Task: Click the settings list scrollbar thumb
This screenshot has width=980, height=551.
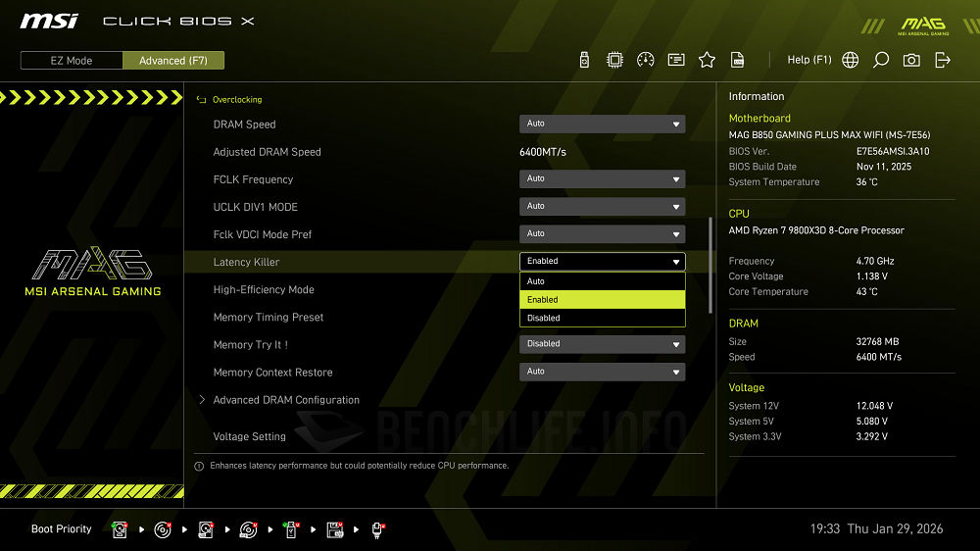Action: click(710, 265)
